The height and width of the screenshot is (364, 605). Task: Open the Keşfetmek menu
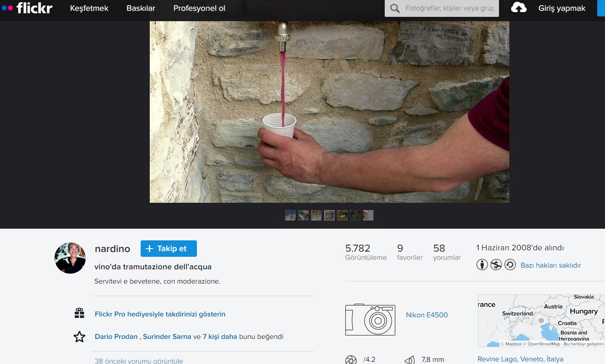(x=89, y=8)
